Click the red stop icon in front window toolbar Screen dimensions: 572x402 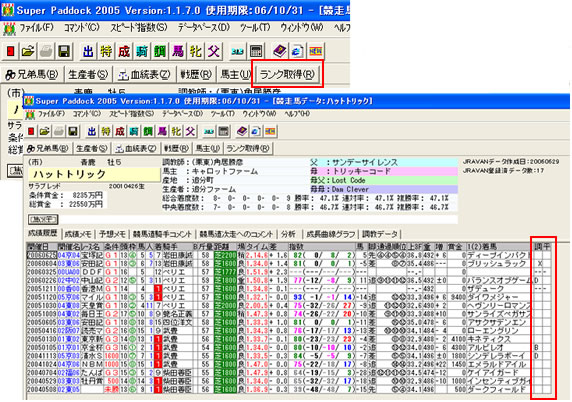click(x=31, y=131)
